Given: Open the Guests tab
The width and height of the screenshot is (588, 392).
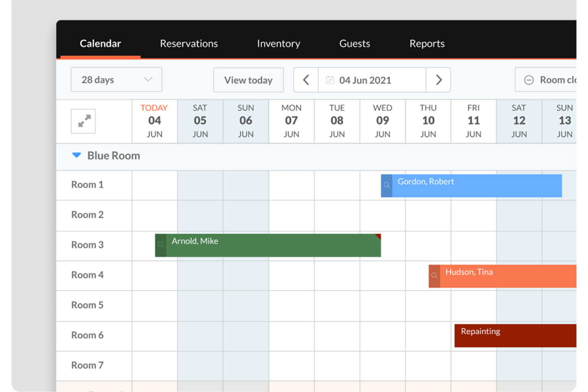Looking at the screenshot, I should click(354, 43).
